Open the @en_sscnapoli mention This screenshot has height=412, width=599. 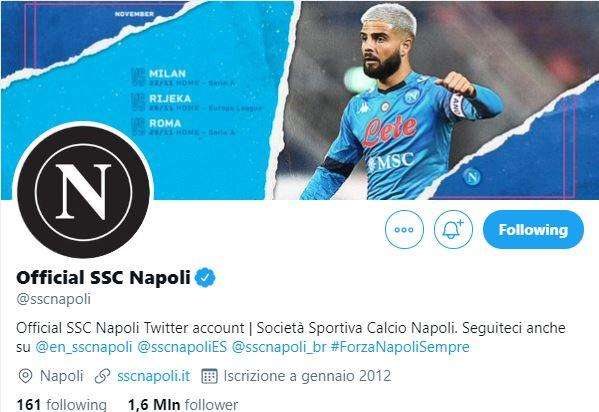(84, 347)
